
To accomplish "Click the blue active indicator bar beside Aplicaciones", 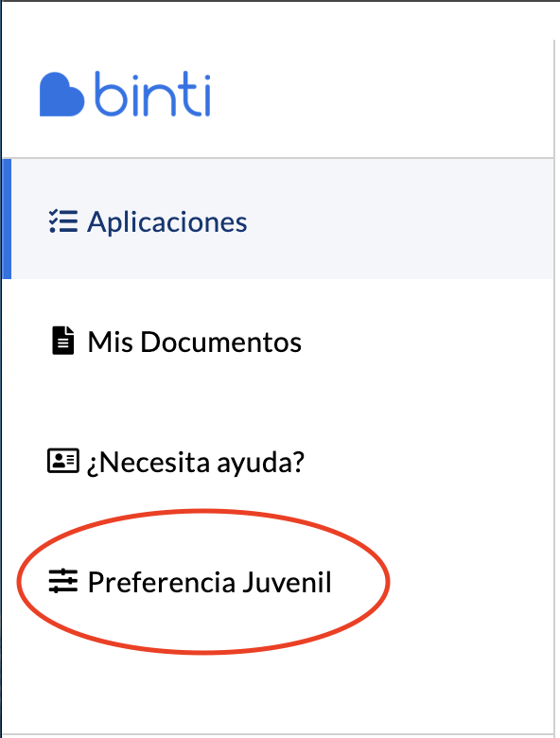I will (x=7, y=219).
